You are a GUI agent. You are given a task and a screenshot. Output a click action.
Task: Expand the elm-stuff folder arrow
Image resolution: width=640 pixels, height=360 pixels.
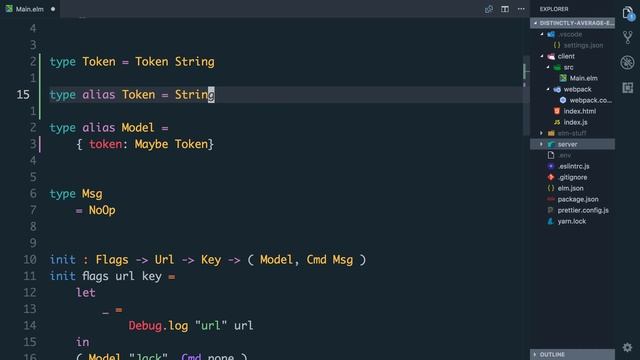tap(542, 133)
